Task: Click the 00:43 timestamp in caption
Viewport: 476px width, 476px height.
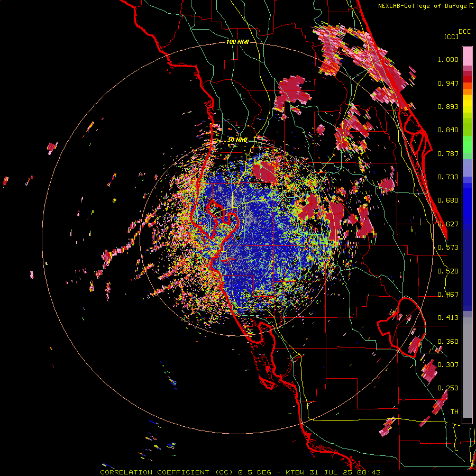Action: click(369, 472)
